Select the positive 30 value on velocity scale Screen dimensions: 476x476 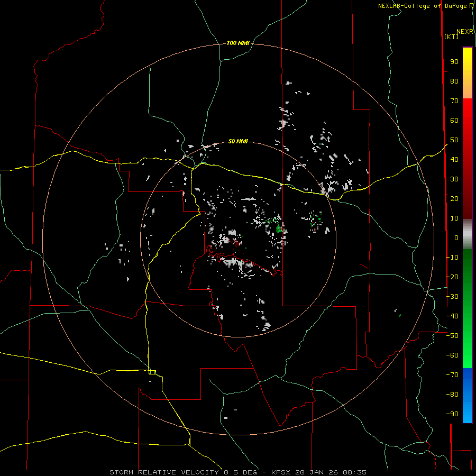pyautogui.click(x=454, y=179)
